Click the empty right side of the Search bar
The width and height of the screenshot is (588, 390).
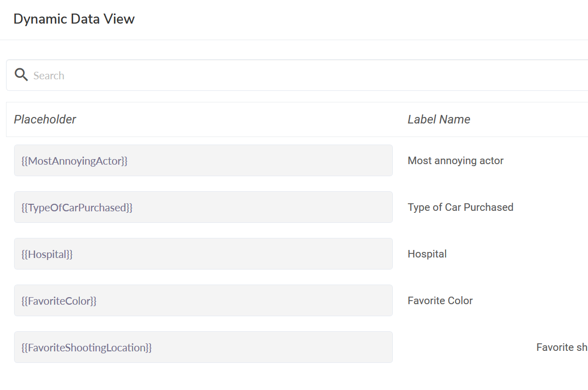coord(502,76)
